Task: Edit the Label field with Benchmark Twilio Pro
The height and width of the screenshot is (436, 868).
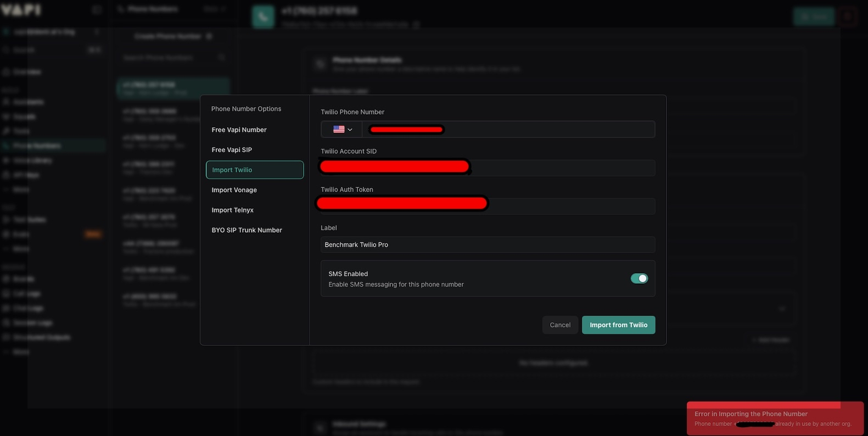Action: pos(488,244)
